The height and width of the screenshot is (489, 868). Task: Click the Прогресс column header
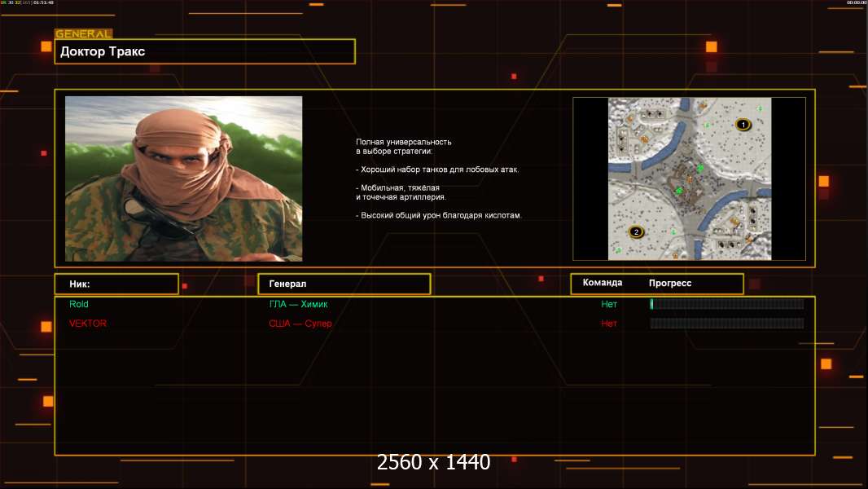pyautogui.click(x=670, y=283)
